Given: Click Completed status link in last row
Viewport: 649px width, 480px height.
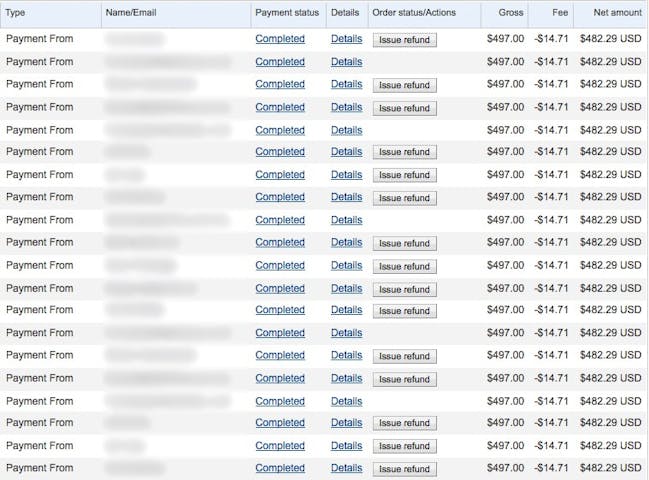Looking at the screenshot, I should [280, 468].
